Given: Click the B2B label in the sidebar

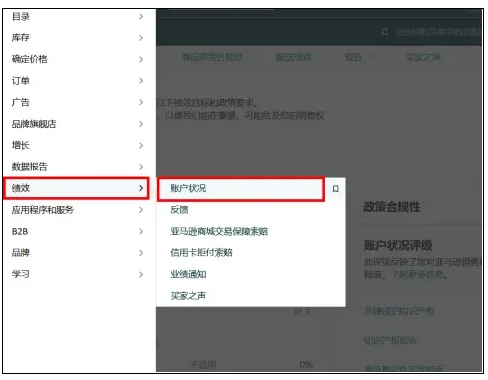Looking at the screenshot, I should [20, 231].
